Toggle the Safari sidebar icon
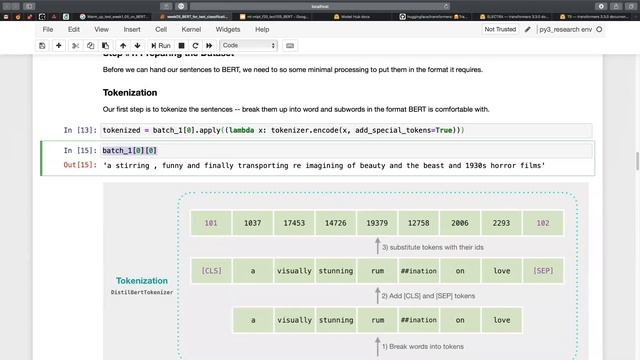640x360 pixels. [29, 6]
